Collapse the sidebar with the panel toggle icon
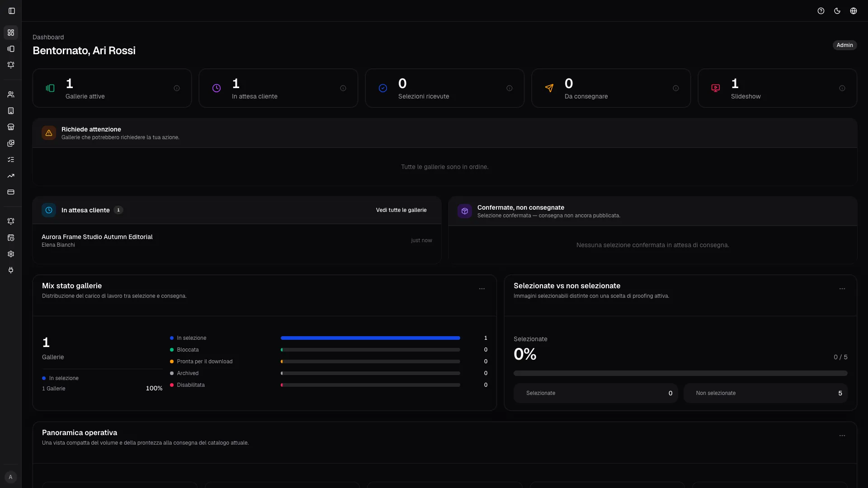The image size is (868, 488). 12,11
